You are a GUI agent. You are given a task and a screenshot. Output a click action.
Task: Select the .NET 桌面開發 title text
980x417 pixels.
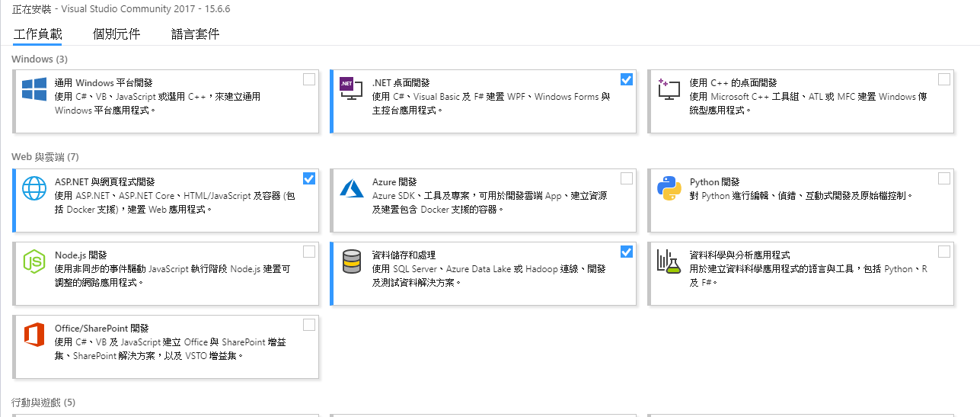pyautogui.click(x=401, y=83)
